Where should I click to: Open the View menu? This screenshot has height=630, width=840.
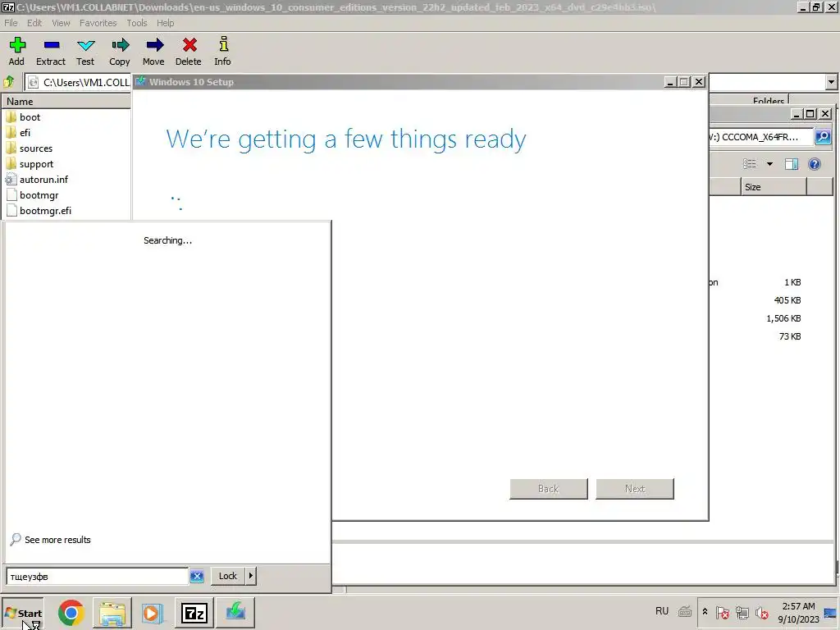(61, 23)
